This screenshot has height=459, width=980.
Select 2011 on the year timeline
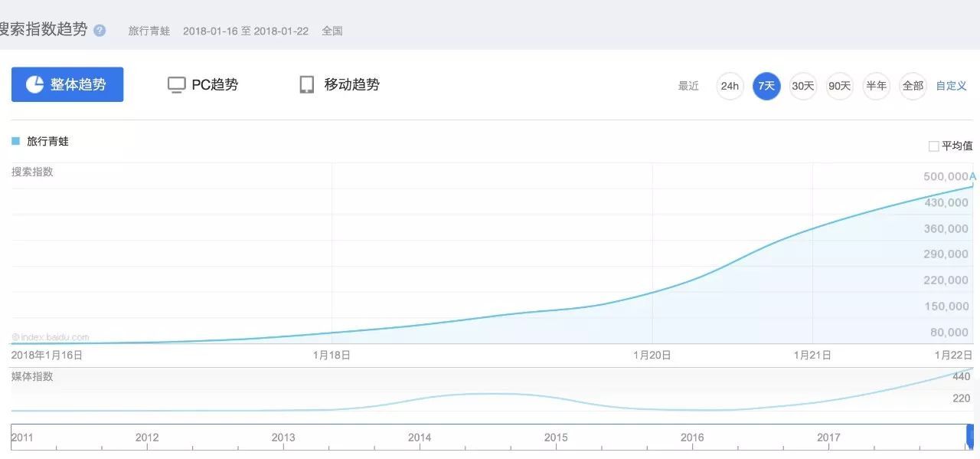point(22,438)
